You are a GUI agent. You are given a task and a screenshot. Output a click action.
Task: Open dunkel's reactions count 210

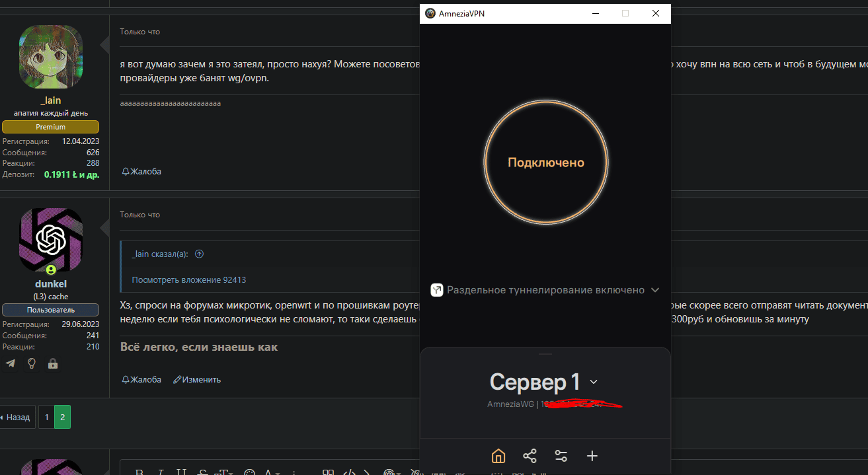tap(93, 347)
